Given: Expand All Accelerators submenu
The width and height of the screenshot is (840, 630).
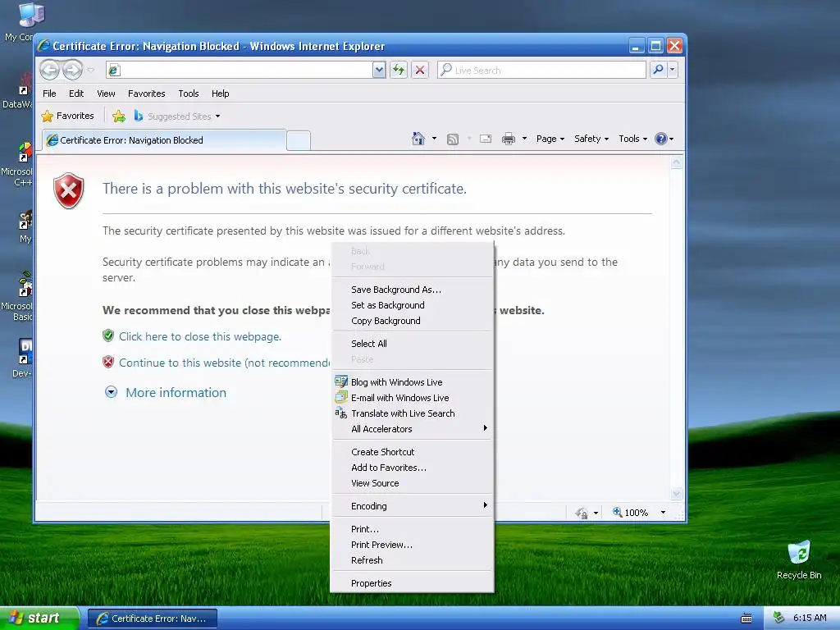Looking at the screenshot, I should (x=412, y=428).
